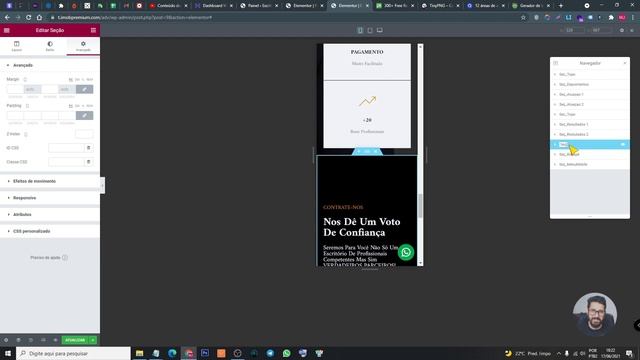Switch preview to tablet device
The image size is (640, 360).
[370, 30]
